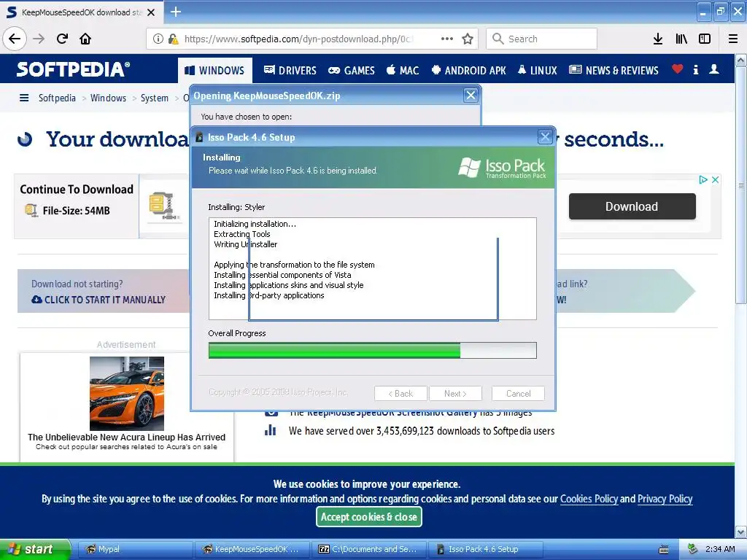Click the system tray icon beside the clock
Screen dimensions: 747x560
(693, 549)
